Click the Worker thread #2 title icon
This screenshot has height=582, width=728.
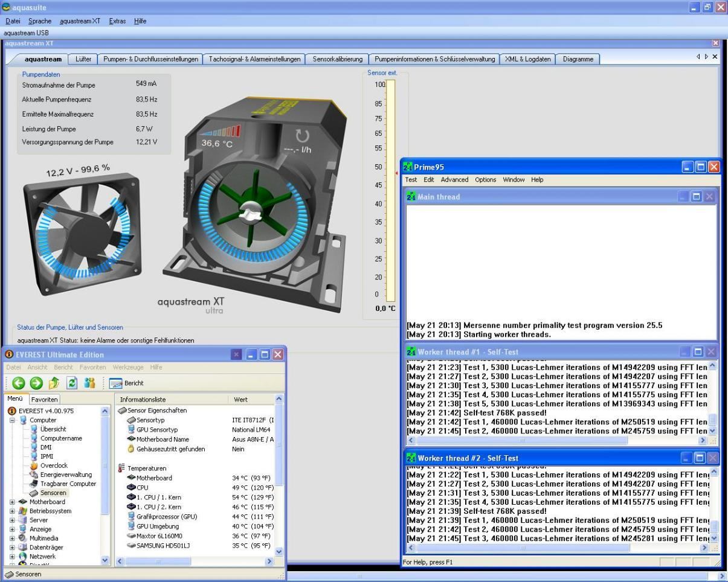tap(411, 458)
